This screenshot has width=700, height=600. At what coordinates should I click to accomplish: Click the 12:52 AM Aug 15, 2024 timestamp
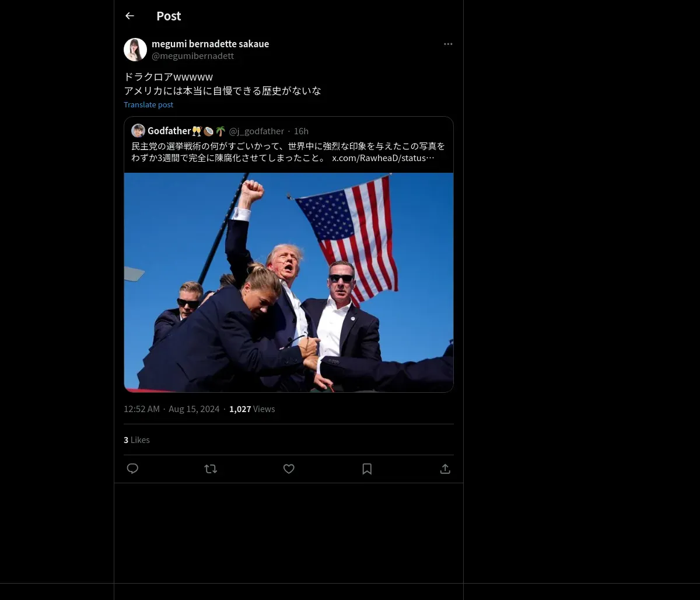[171, 409]
